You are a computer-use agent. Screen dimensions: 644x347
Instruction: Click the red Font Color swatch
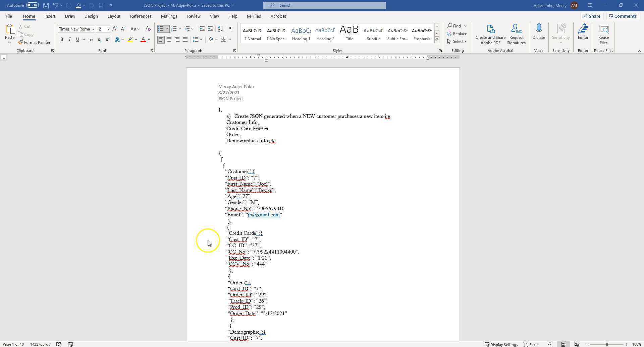pyautogui.click(x=143, y=40)
